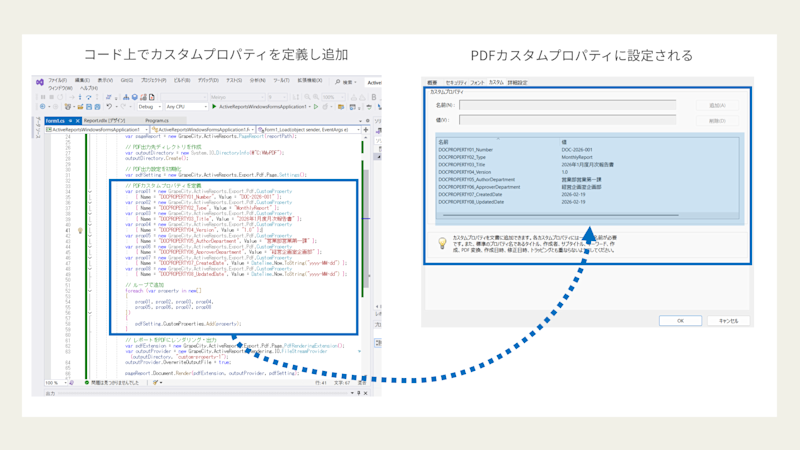The width and height of the screenshot is (800, 450).
Task: Click the editor vertical scrollbar
Action: [366, 230]
